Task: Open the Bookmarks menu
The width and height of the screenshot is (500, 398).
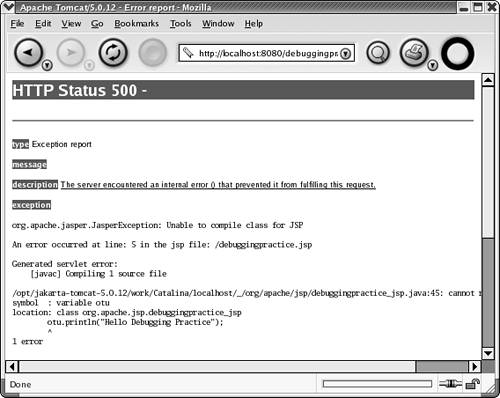Action: pyautogui.click(x=136, y=24)
